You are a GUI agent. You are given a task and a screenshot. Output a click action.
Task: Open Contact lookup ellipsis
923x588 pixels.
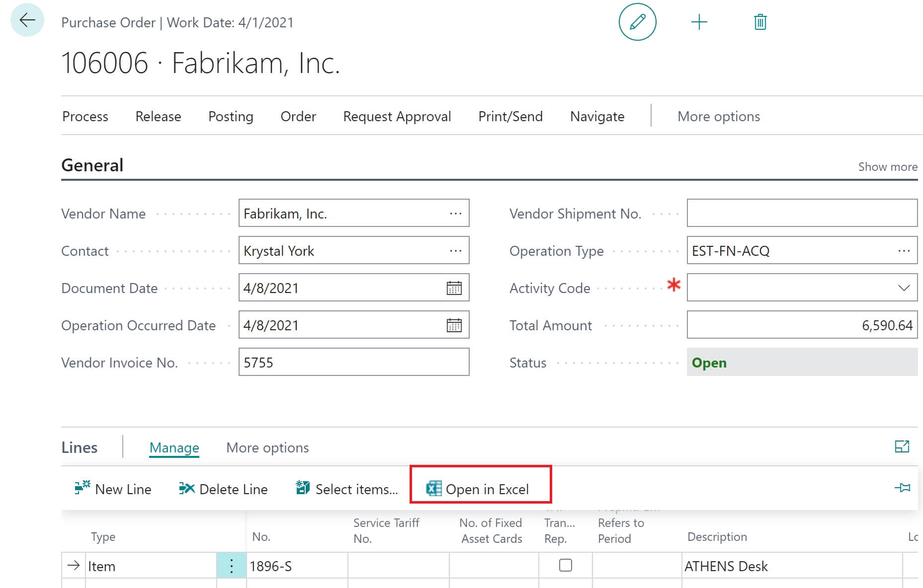[455, 251]
